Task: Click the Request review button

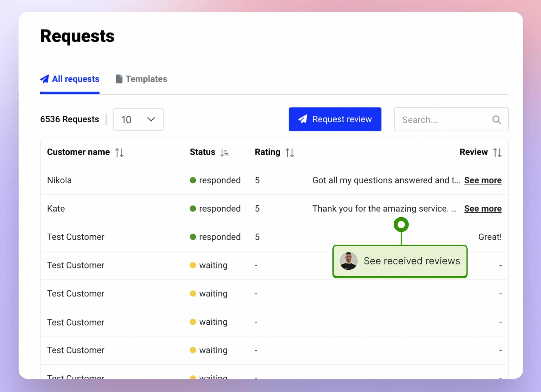Action: click(x=335, y=119)
